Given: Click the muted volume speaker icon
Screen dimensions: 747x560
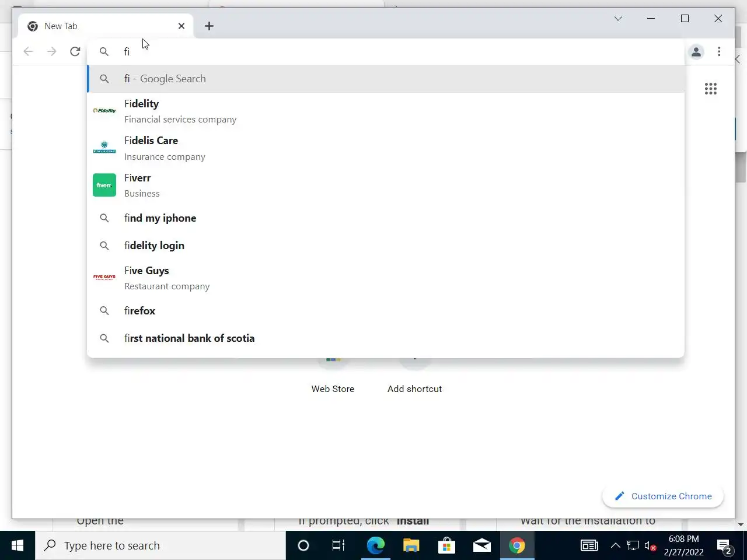Looking at the screenshot, I should pyautogui.click(x=650, y=546).
